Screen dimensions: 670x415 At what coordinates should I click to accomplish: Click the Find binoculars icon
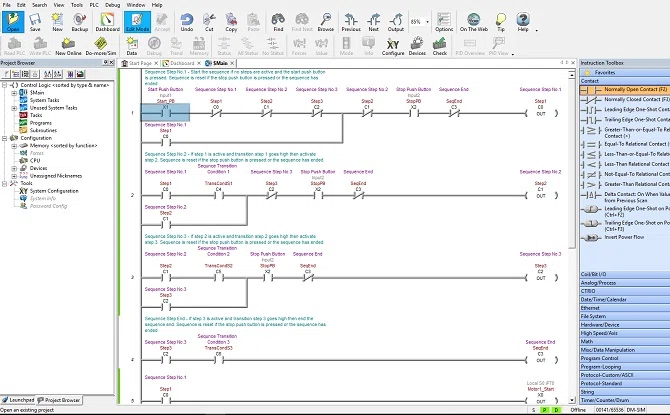tap(278, 22)
